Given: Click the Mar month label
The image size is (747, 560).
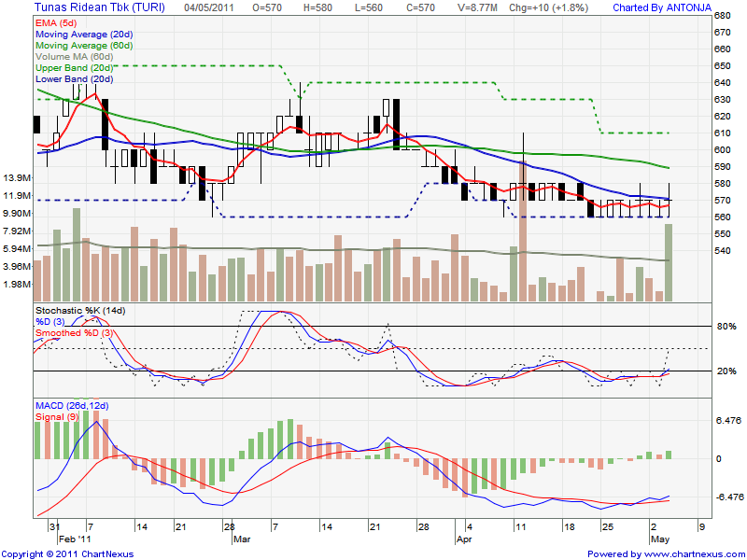Looking at the screenshot, I should click(242, 539).
